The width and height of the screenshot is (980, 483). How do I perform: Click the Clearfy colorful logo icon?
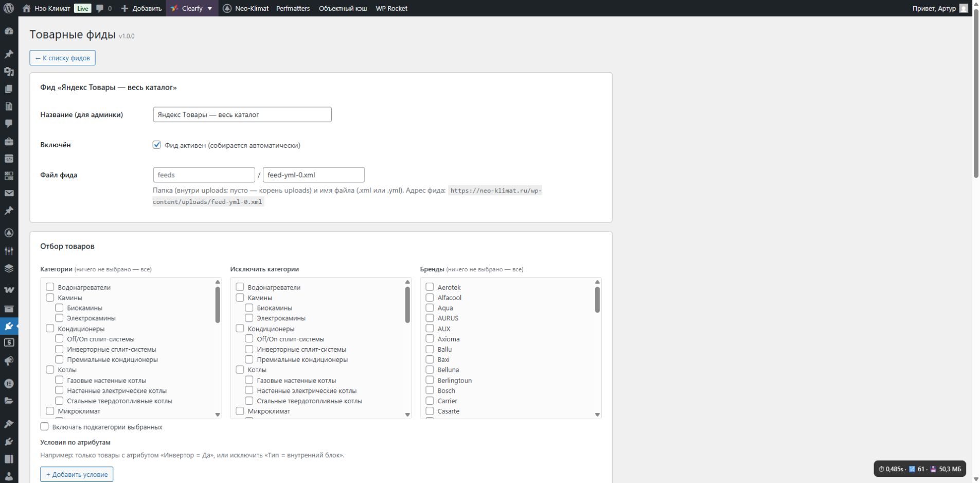point(174,8)
